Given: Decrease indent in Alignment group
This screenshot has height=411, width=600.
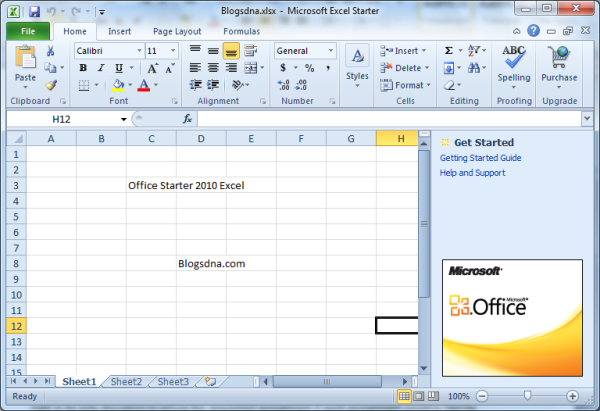Looking at the screenshot, I should click(196, 85).
